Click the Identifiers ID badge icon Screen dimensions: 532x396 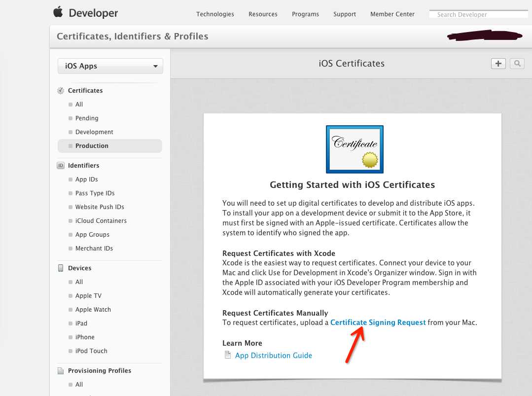point(60,166)
